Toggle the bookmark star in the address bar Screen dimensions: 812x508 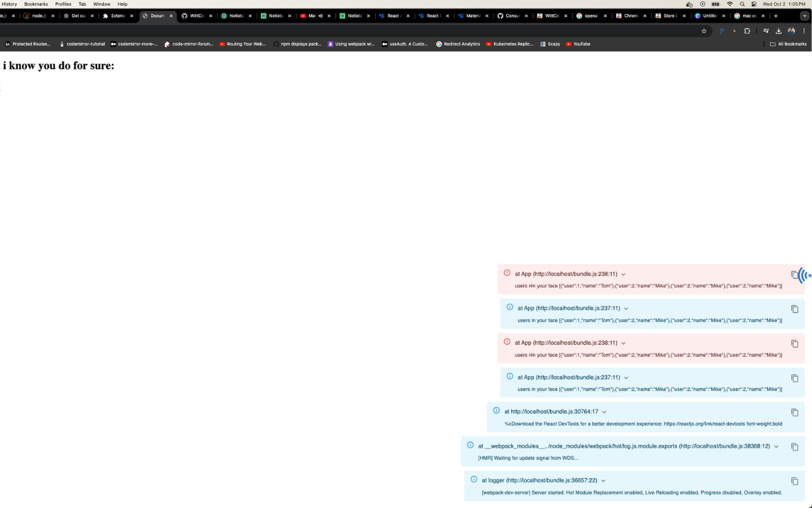704,30
